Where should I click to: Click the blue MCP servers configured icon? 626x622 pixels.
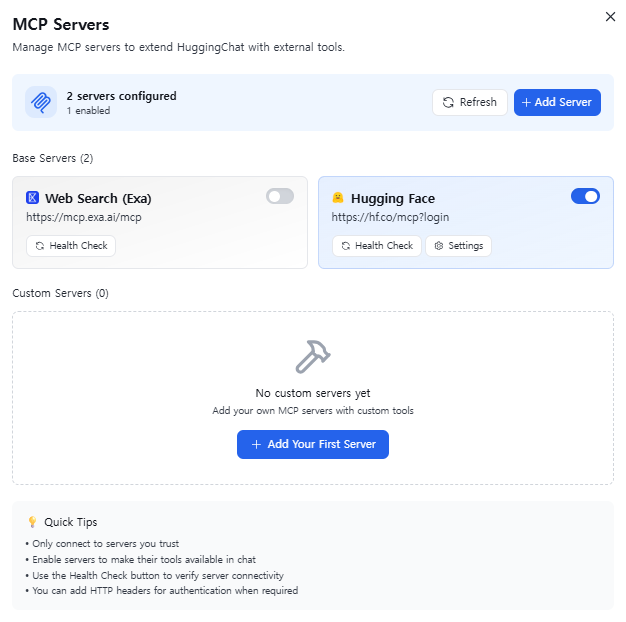pyautogui.click(x=41, y=102)
